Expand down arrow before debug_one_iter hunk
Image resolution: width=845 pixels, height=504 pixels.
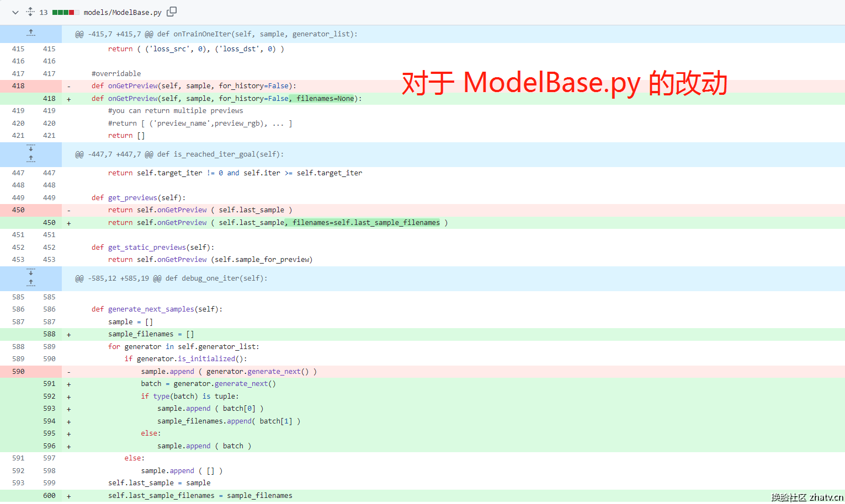point(31,272)
